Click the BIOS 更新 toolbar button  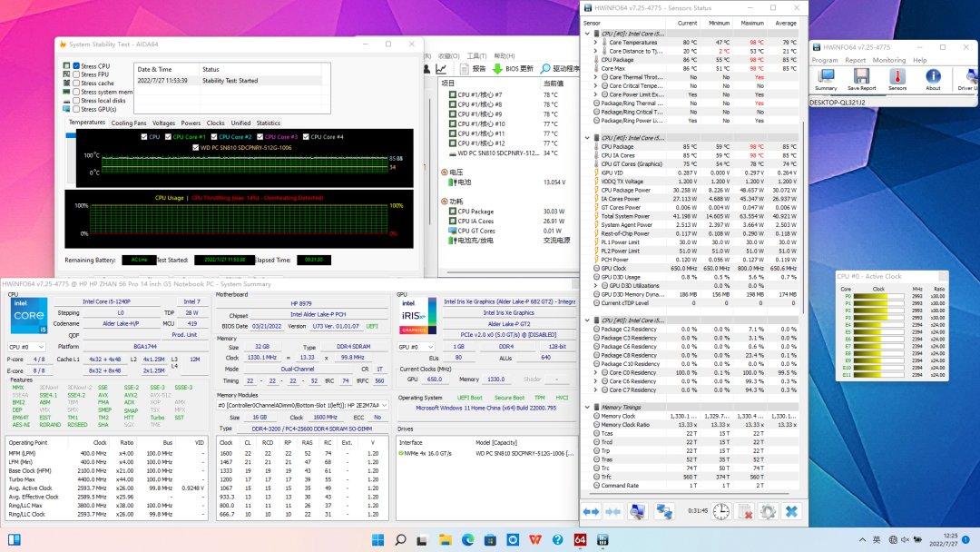point(511,68)
